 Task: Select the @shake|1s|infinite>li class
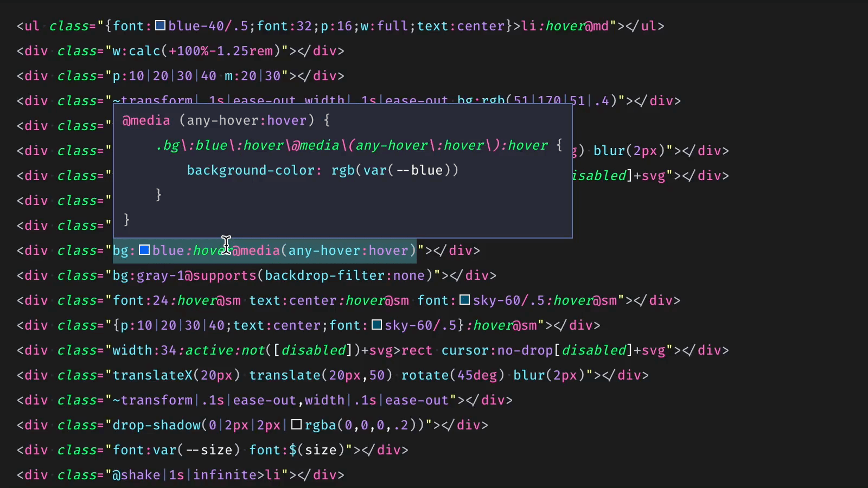pyautogui.click(x=197, y=474)
